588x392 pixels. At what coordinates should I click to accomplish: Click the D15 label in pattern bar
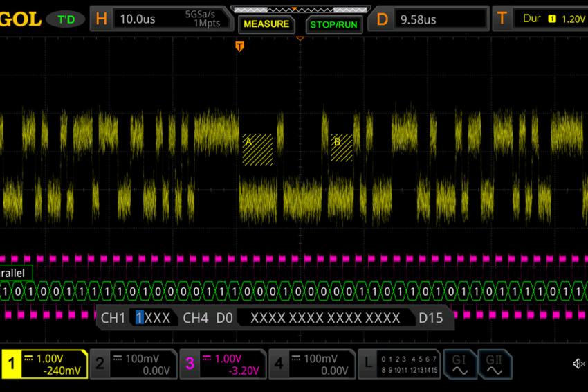(x=430, y=318)
